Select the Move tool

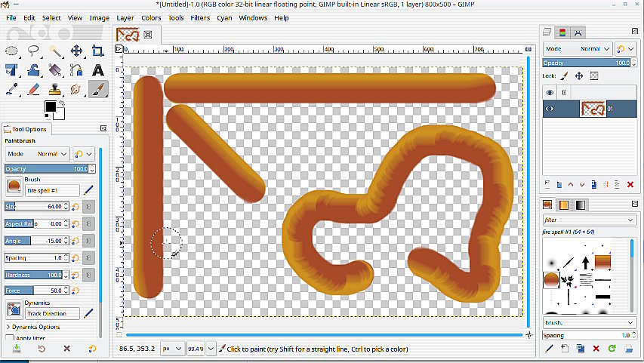(x=76, y=51)
